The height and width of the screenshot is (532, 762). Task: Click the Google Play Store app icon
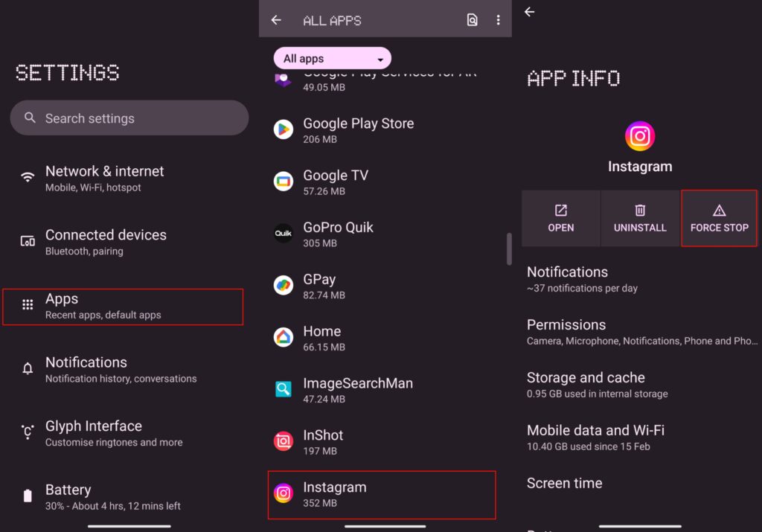(x=284, y=129)
